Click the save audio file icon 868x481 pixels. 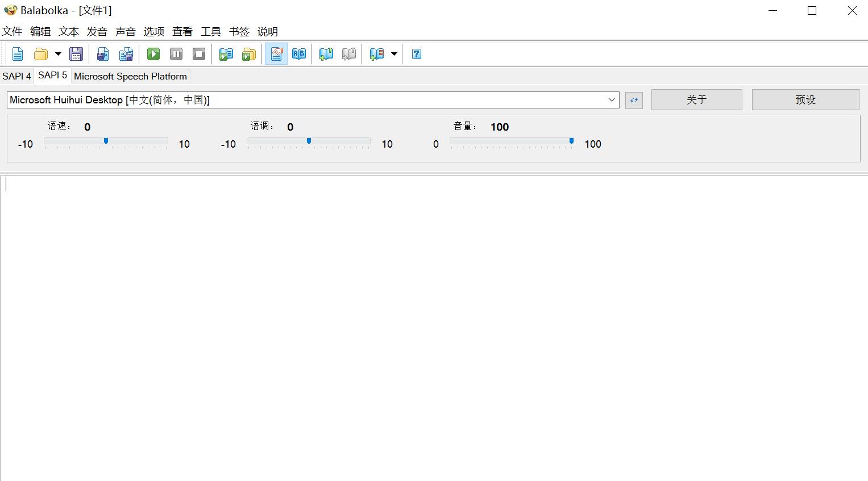103,54
